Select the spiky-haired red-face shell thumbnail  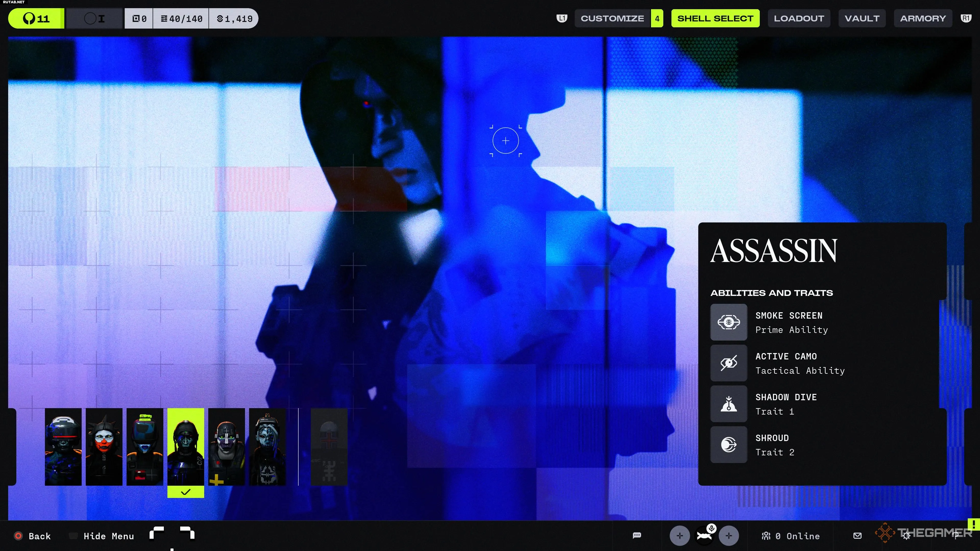(x=104, y=446)
